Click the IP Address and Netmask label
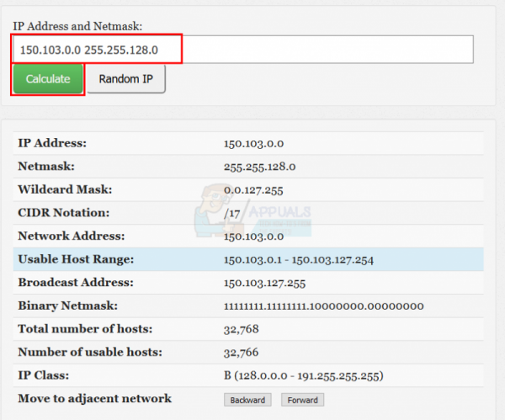Viewport: 505px width, 420px height. 77,26
